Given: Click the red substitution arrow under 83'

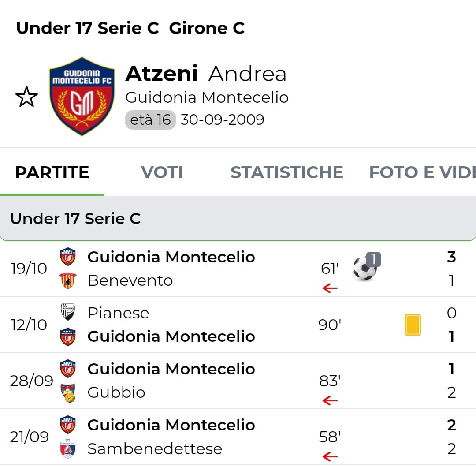Looking at the screenshot, I should tap(330, 400).
